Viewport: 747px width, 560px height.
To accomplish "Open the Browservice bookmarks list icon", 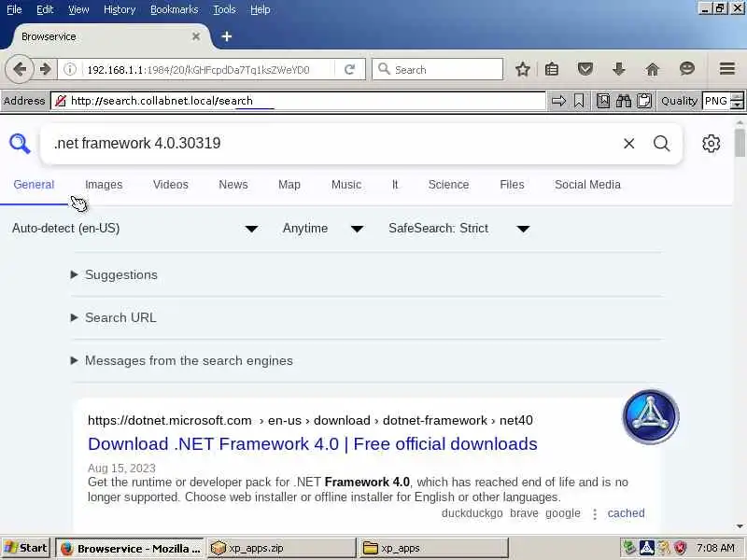I will click(602, 101).
